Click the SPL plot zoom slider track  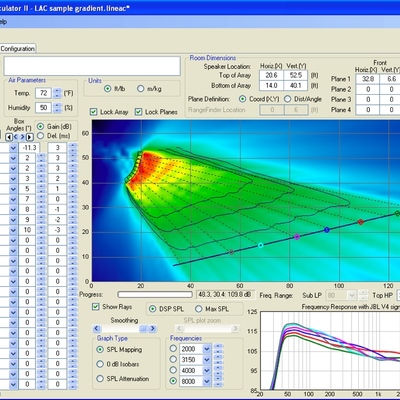click(x=207, y=329)
